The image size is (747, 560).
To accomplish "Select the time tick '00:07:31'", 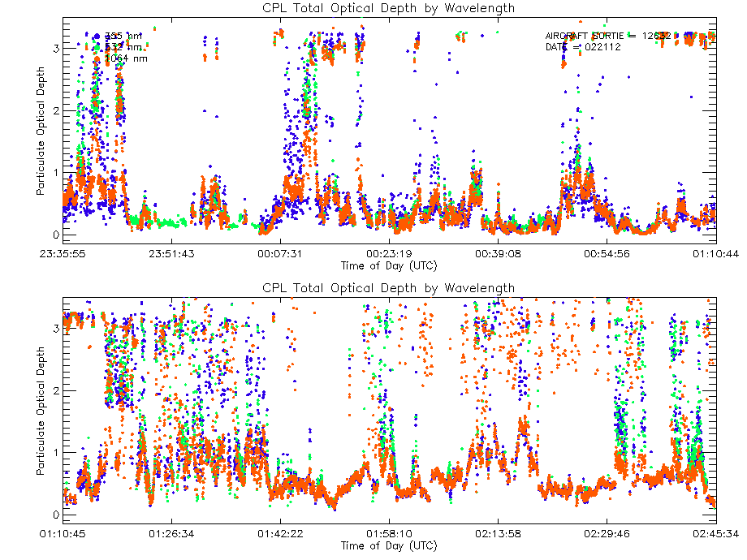I will point(280,254).
